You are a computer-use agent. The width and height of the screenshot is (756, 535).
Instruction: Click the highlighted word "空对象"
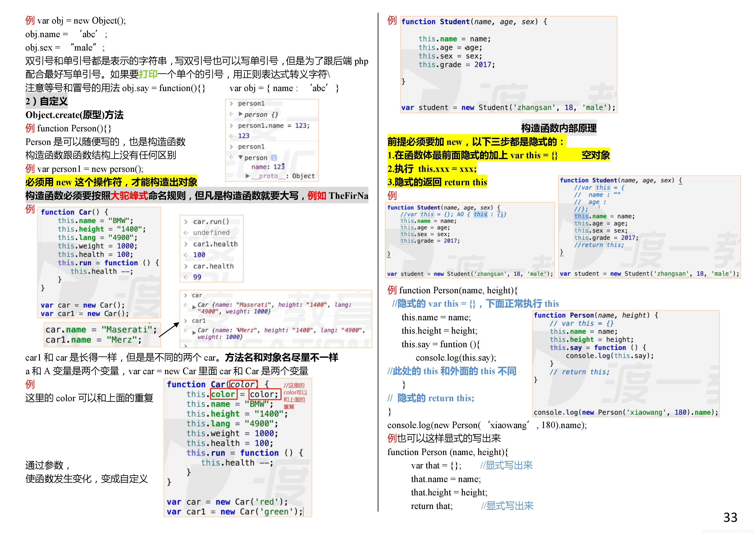tap(596, 155)
